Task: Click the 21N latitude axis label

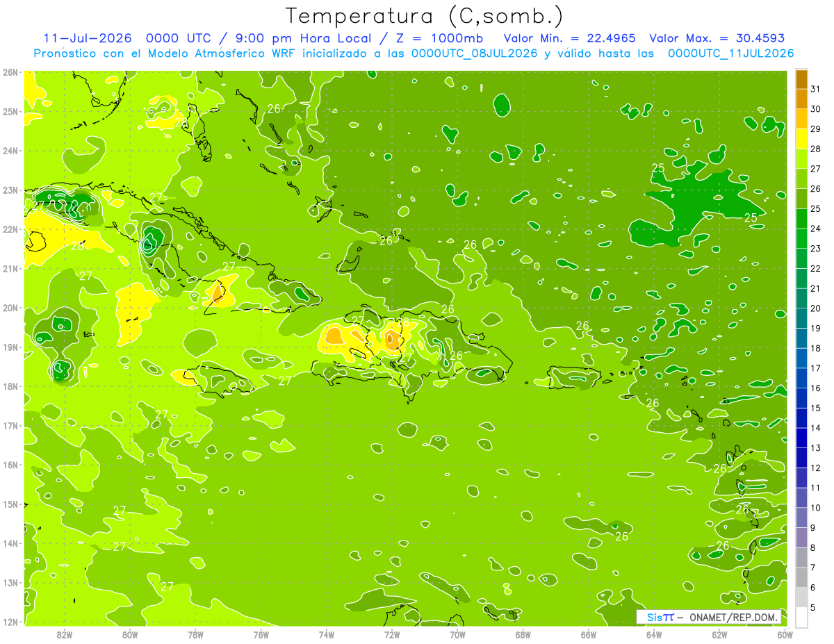Action: (10, 269)
